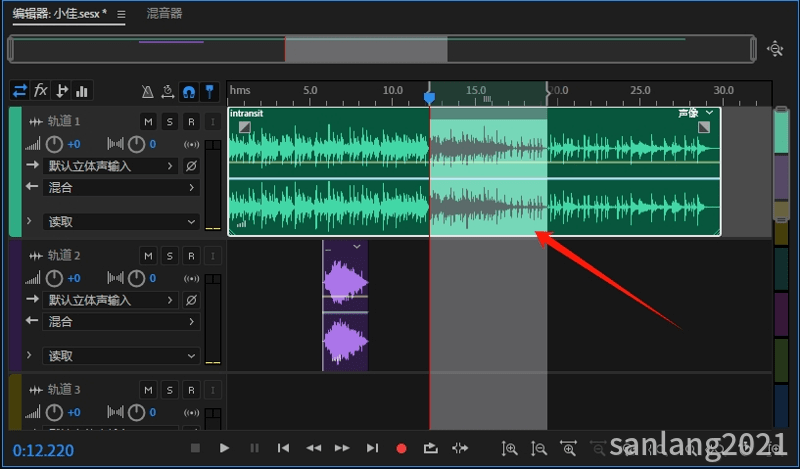Invert polarity icon on 轨道 2
The image size is (800, 469).
point(191,301)
